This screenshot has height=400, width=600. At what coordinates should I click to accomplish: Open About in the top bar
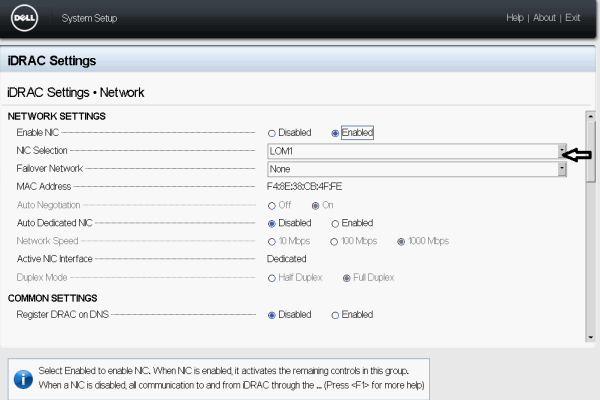[x=544, y=18]
